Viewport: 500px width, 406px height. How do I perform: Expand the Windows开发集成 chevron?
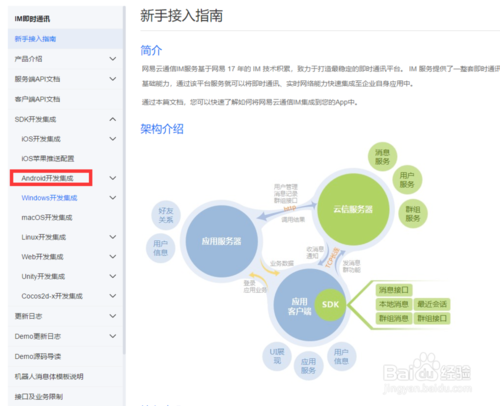click(113, 198)
